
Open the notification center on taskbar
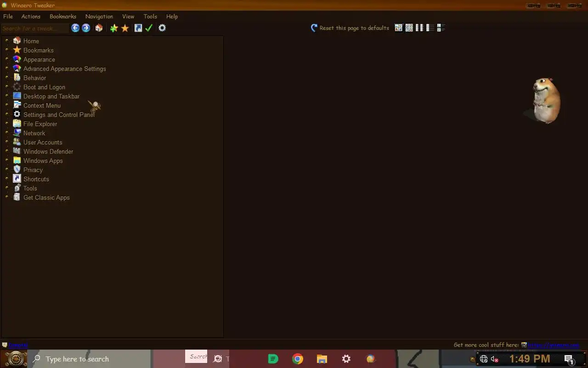pyautogui.click(x=569, y=359)
